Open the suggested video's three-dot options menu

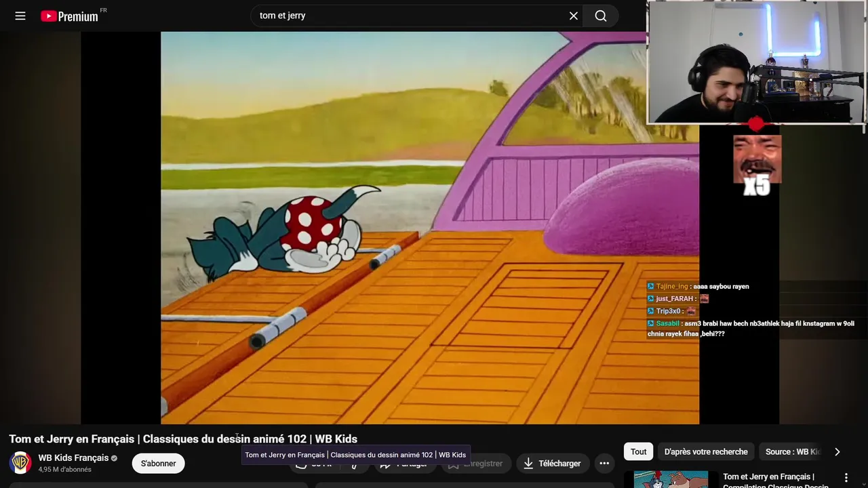click(x=846, y=478)
